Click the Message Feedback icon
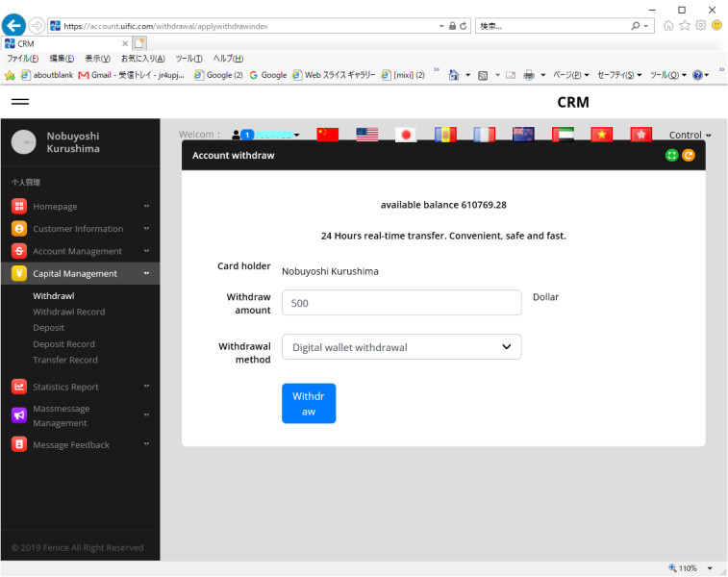 pyautogui.click(x=19, y=444)
